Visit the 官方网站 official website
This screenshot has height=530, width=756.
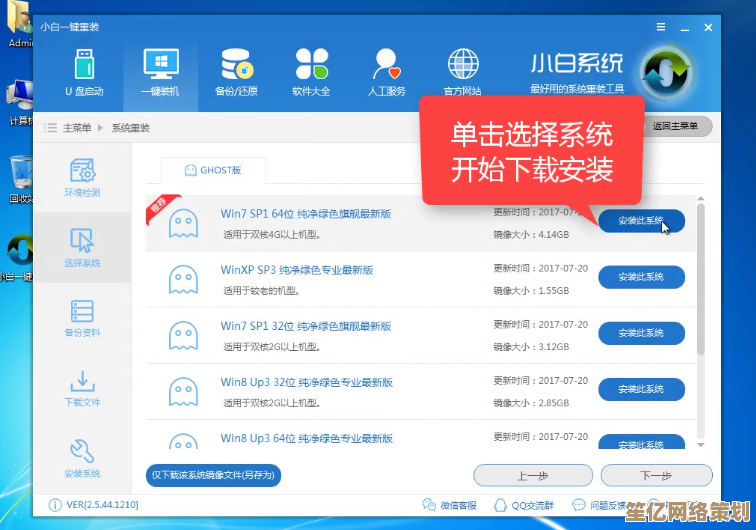(x=462, y=71)
